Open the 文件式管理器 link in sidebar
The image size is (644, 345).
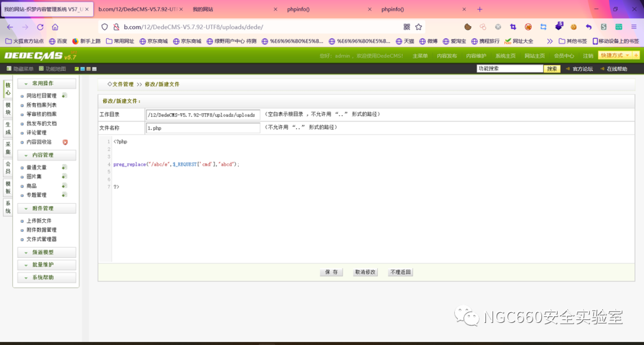tap(42, 239)
